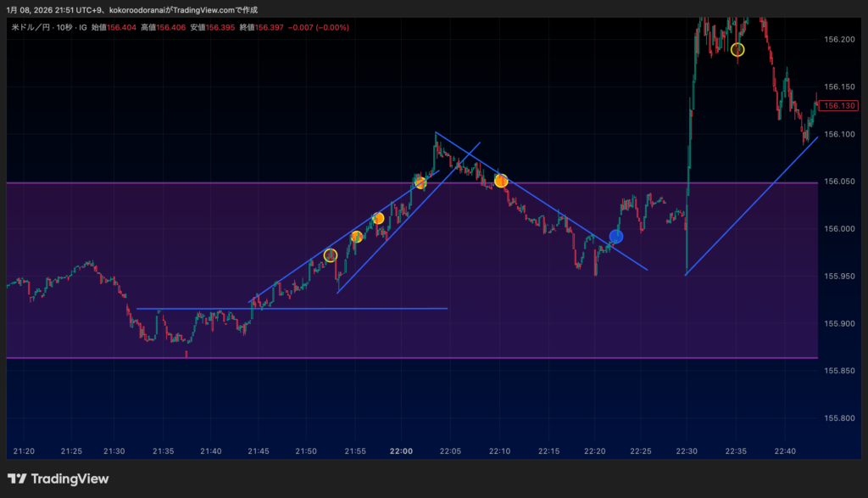Click the TradingView logo in the footer
Screen dimensions: 868x498
(58, 479)
